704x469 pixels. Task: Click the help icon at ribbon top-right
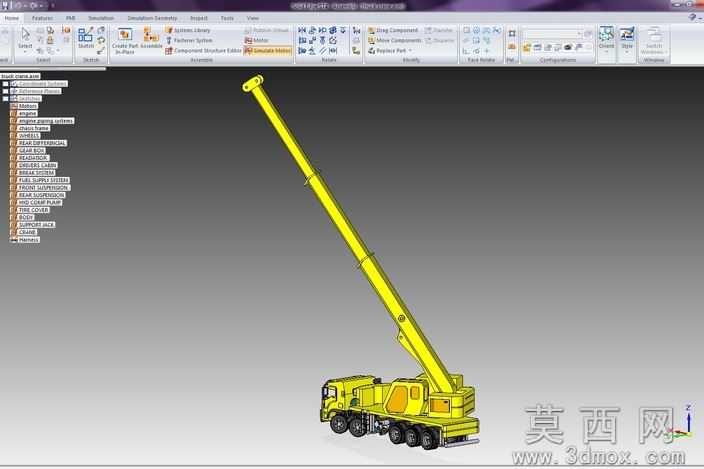(692, 17)
